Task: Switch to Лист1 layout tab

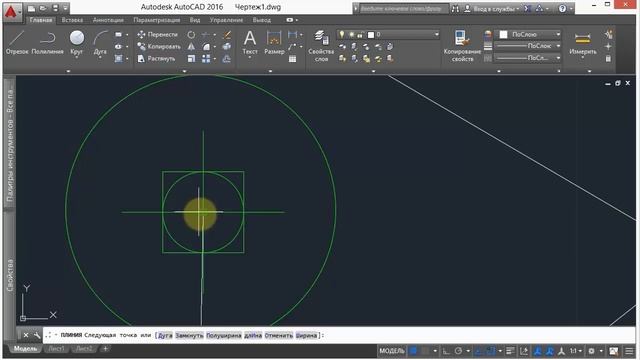Action: 56,349
